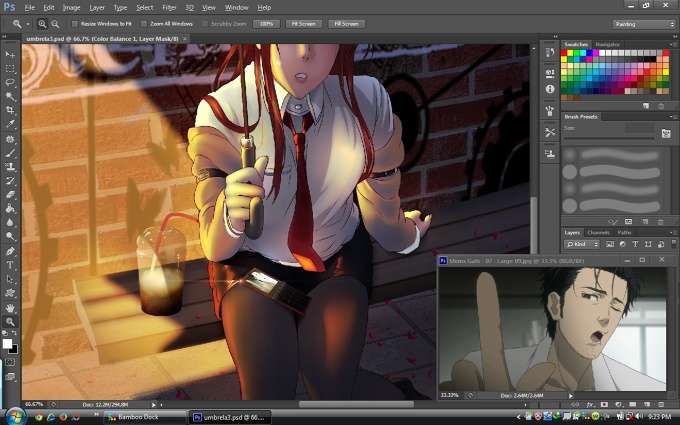Image resolution: width=680 pixels, height=425 pixels.
Task: Switch to the Navigator tab
Action: [607, 44]
